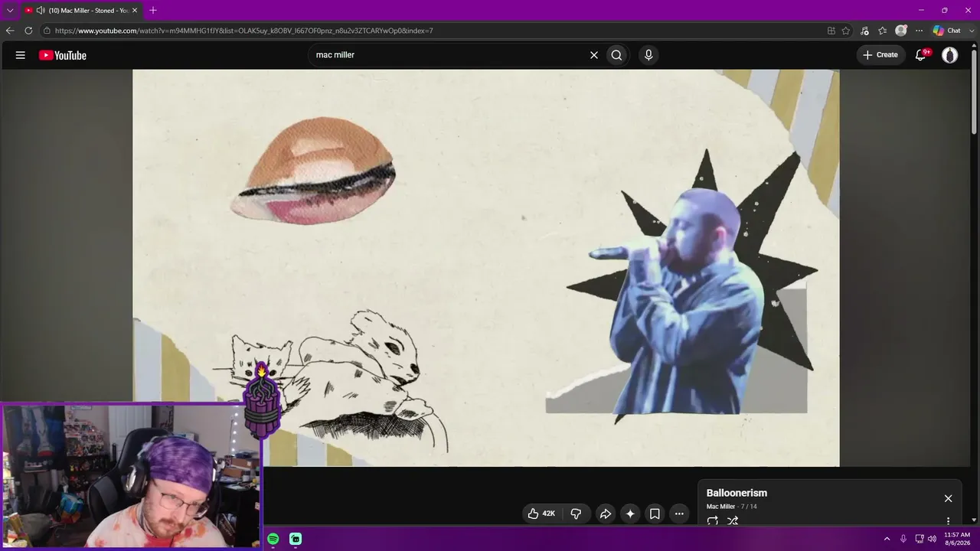Mute the Mac Miller tab audio
Viewport: 980px width, 551px height.
click(41, 11)
